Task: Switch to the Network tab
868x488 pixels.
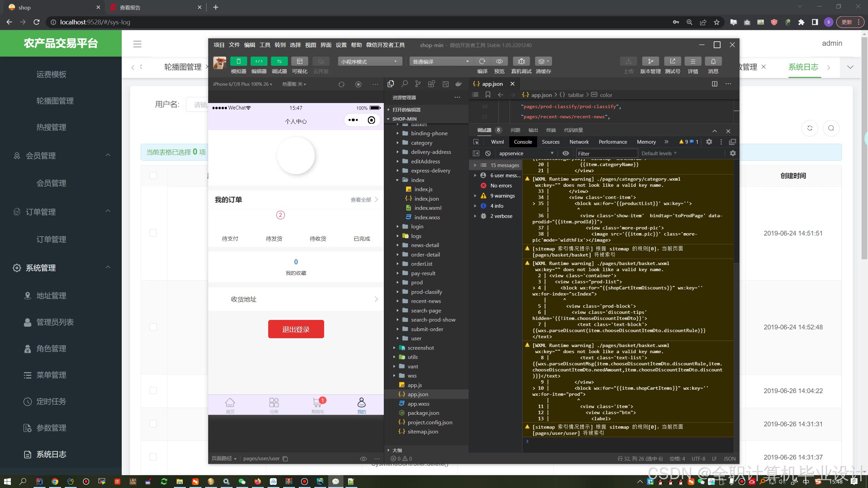Action: point(579,142)
